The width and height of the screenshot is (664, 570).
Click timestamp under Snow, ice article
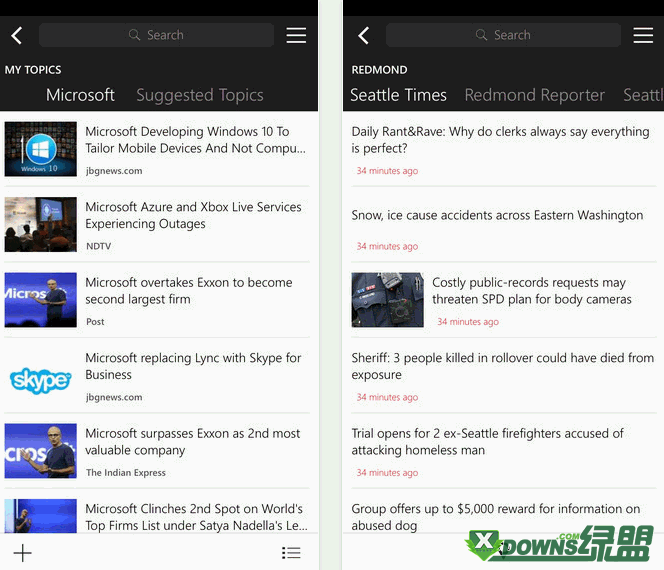(387, 246)
